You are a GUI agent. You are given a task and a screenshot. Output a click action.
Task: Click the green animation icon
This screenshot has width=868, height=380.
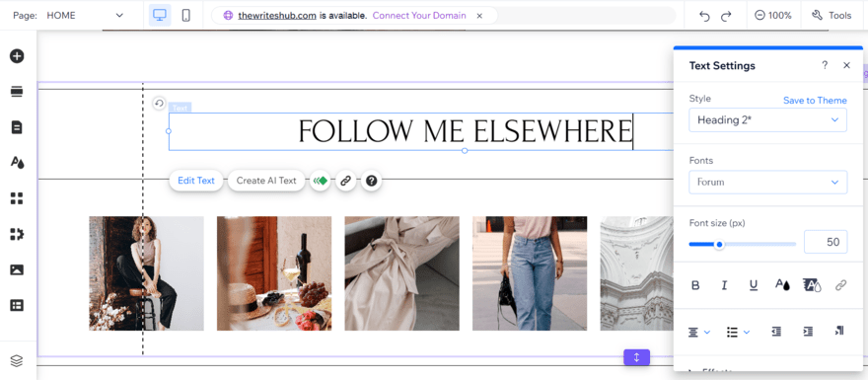click(x=320, y=181)
